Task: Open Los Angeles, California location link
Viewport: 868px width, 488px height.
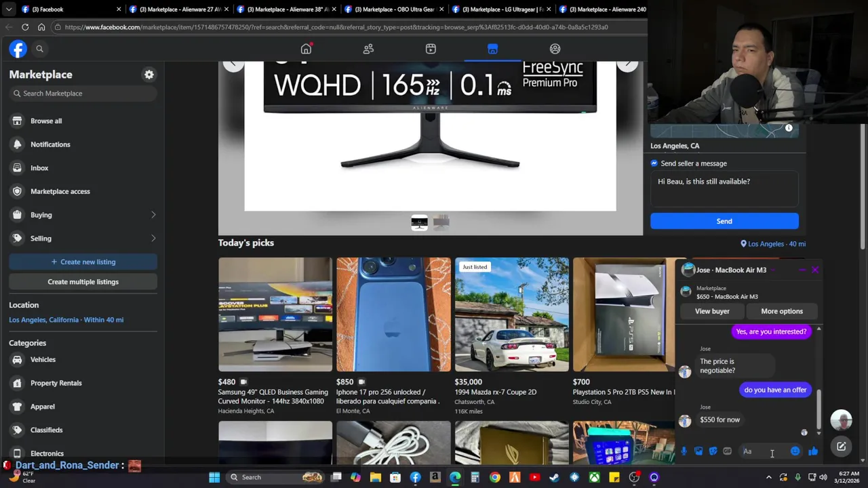Action: [66, 320]
